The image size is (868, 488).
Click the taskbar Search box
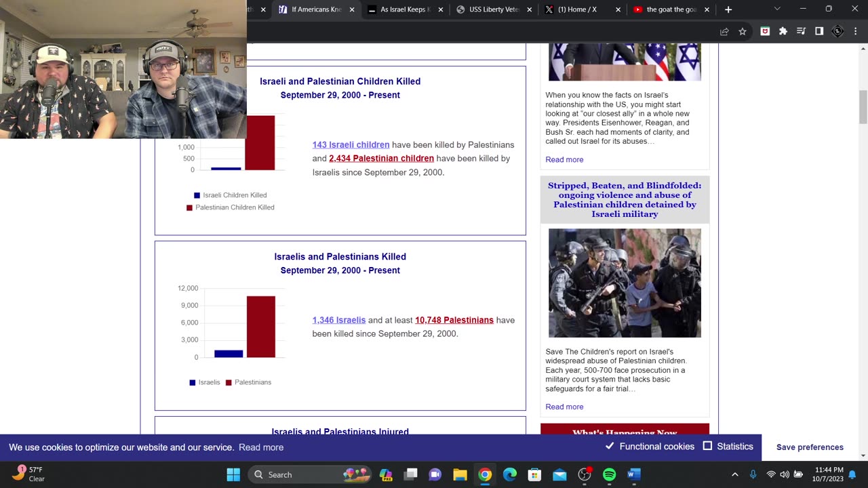(x=310, y=474)
